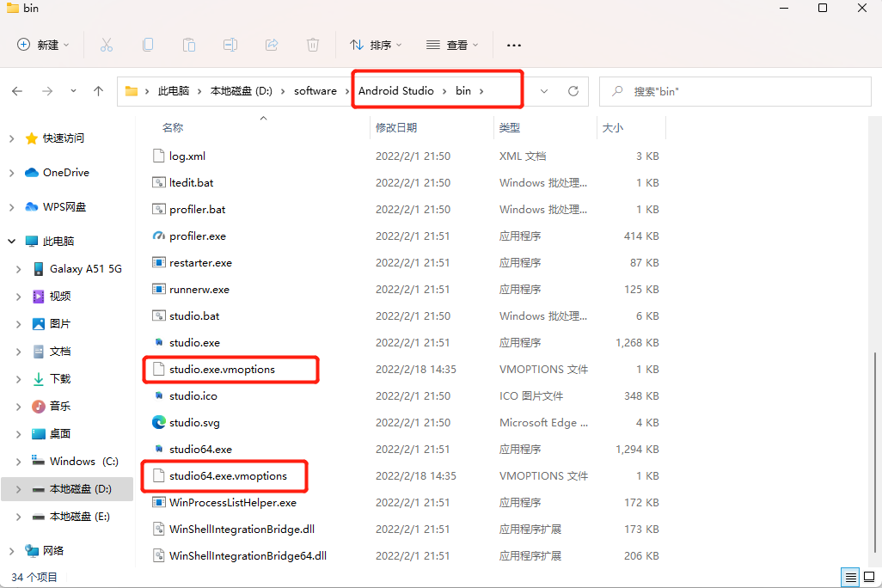Click the Paste clipboard icon

(189, 45)
